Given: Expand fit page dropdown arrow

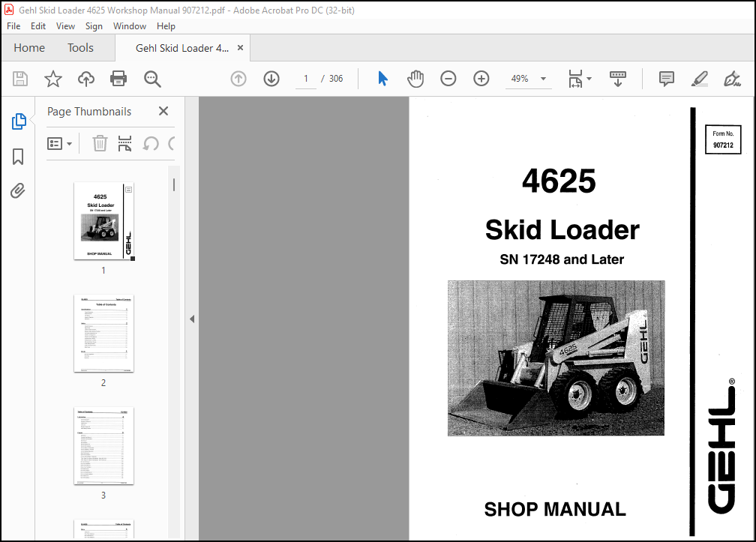Looking at the screenshot, I should pos(589,79).
